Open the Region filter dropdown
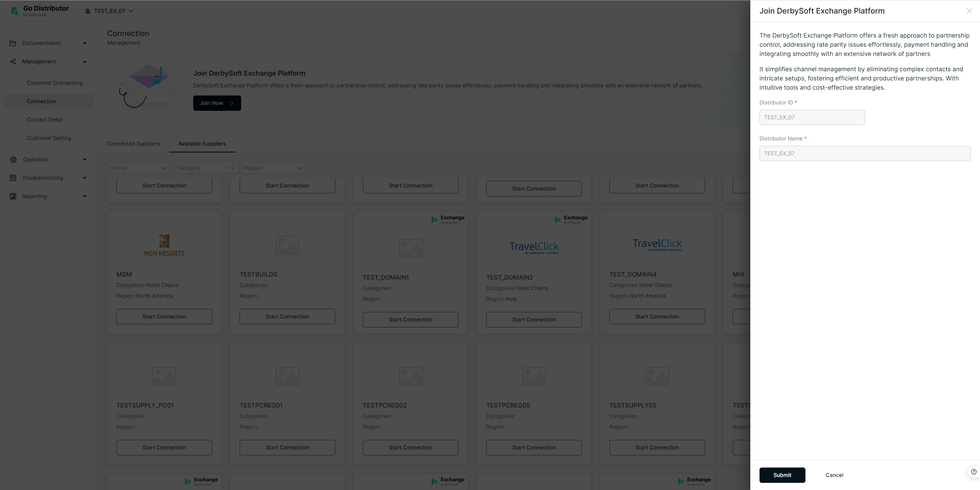This screenshot has height=490, width=980. [x=274, y=168]
